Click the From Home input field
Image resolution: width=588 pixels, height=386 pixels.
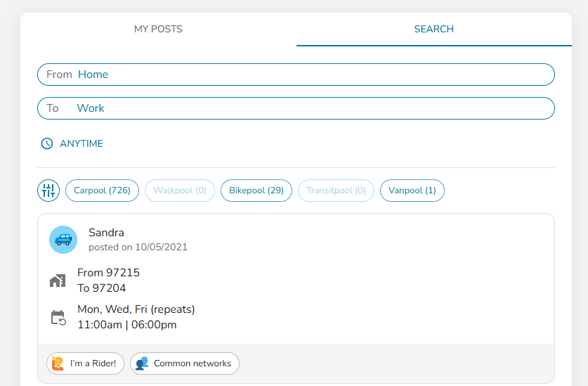click(x=296, y=75)
